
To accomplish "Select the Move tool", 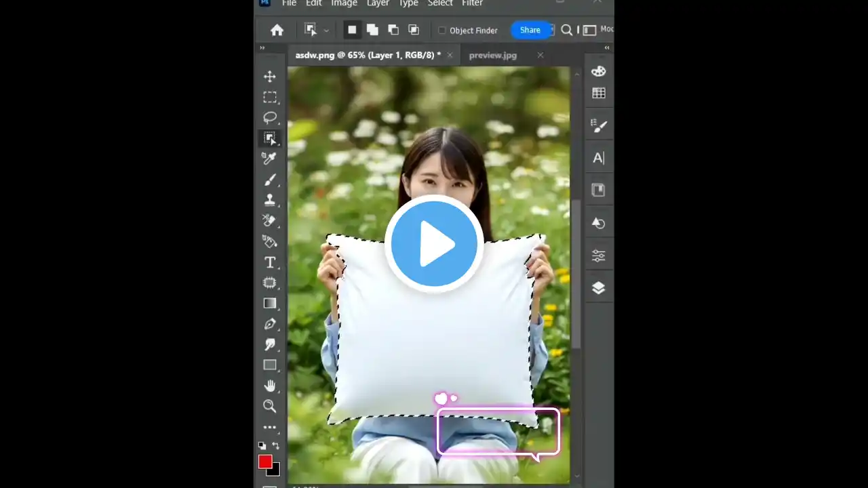I will click(x=270, y=77).
